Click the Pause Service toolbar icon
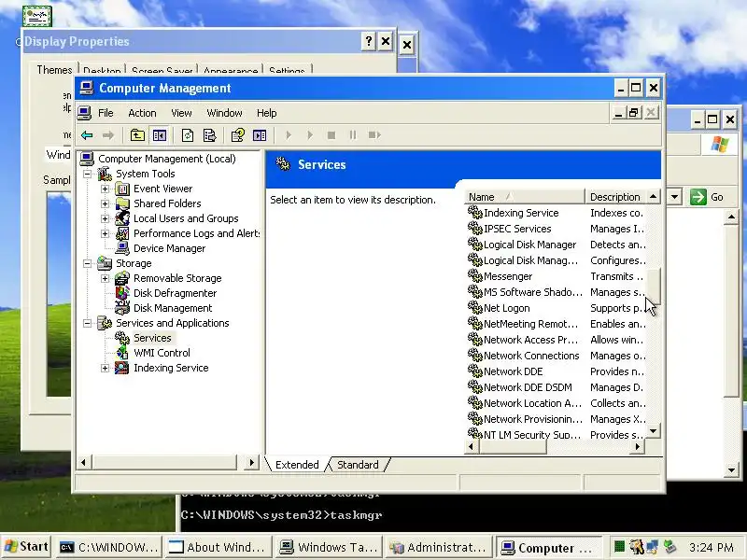Image resolution: width=747 pixels, height=560 pixels. click(x=353, y=135)
